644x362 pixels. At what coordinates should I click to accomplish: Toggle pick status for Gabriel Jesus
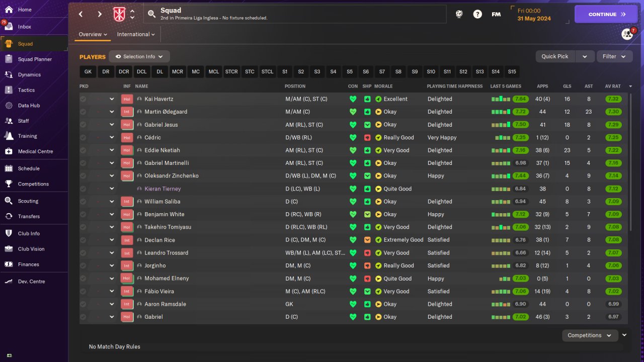coord(83,125)
